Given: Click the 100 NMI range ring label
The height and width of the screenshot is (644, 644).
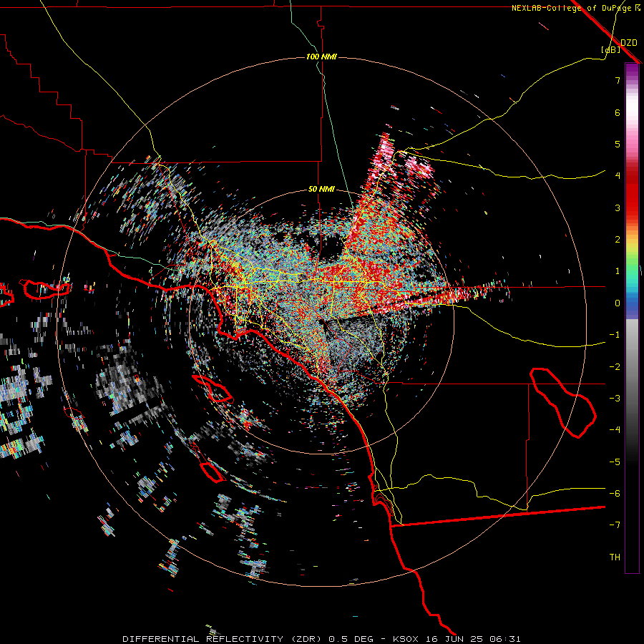Looking at the screenshot, I should tap(321, 57).
